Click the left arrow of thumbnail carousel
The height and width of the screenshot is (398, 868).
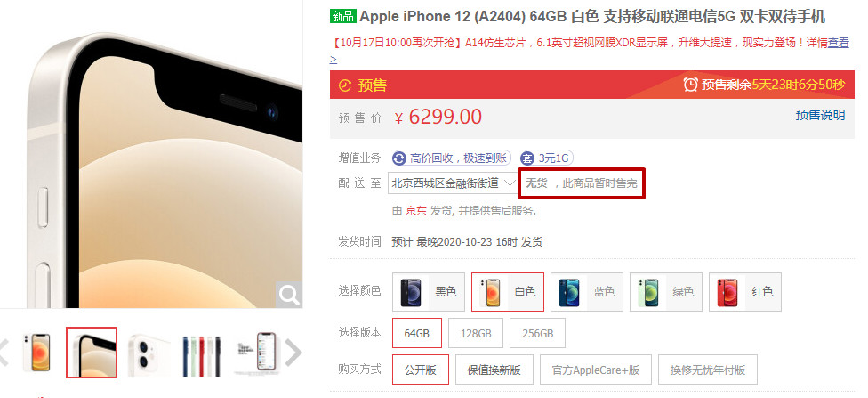(4, 353)
